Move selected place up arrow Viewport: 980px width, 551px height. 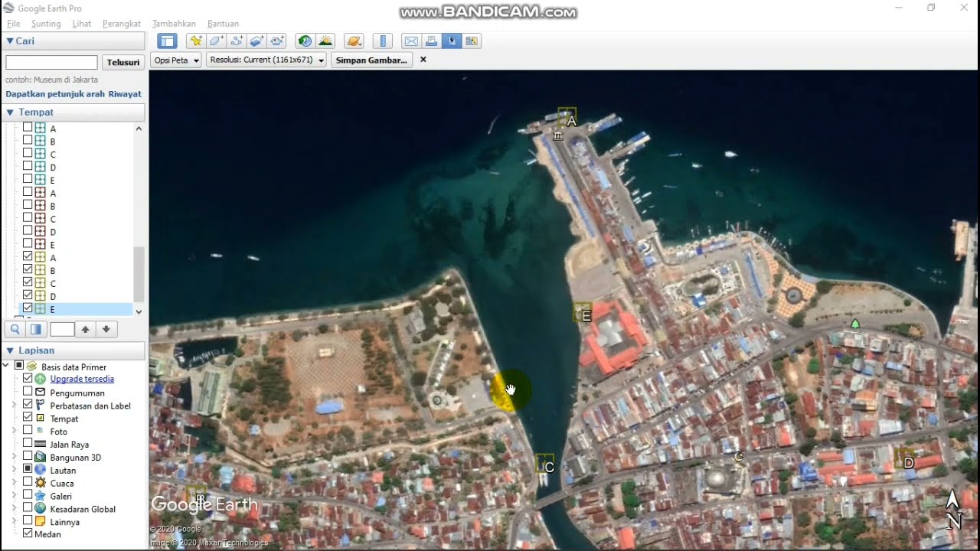[x=86, y=329]
